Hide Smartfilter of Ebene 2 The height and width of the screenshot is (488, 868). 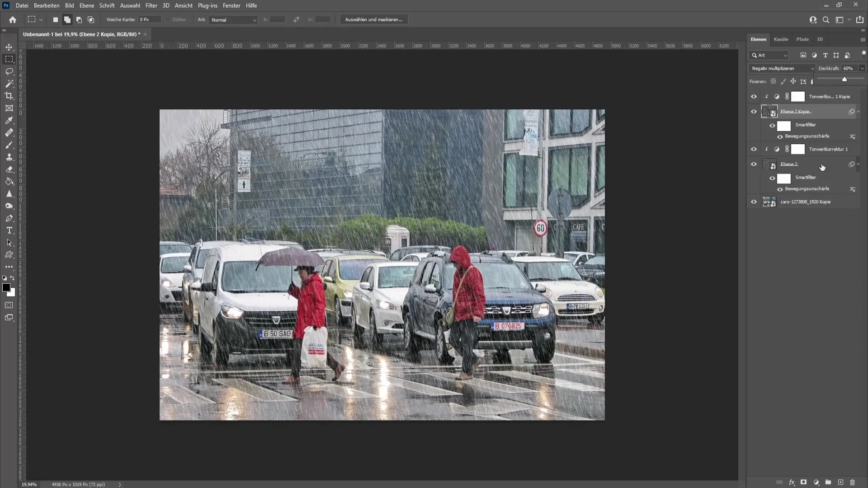(772, 178)
